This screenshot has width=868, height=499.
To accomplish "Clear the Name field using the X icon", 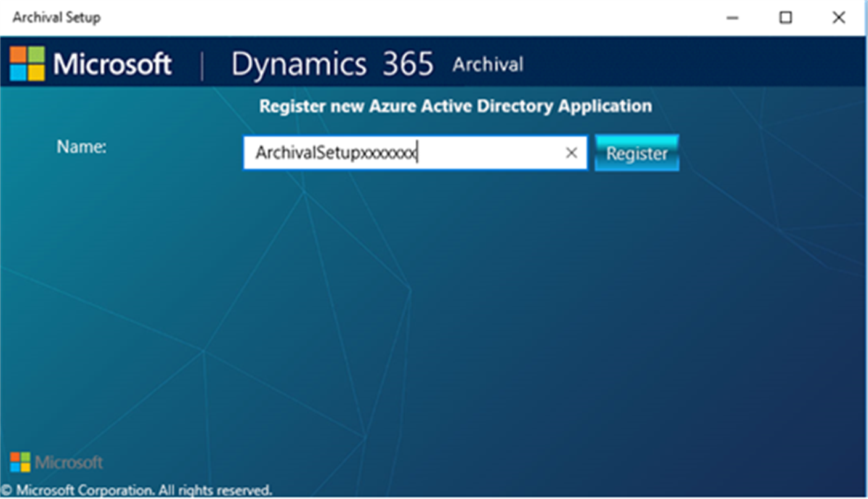I will (x=571, y=153).
